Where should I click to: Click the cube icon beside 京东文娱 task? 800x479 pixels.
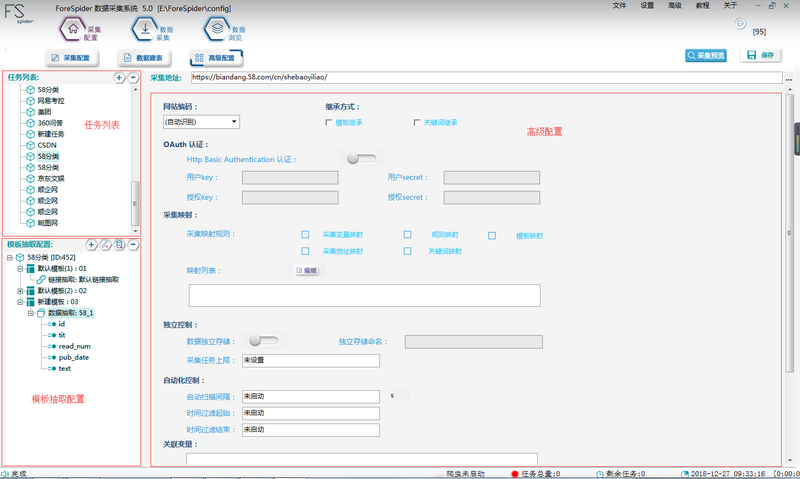click(x=31, y=179)
